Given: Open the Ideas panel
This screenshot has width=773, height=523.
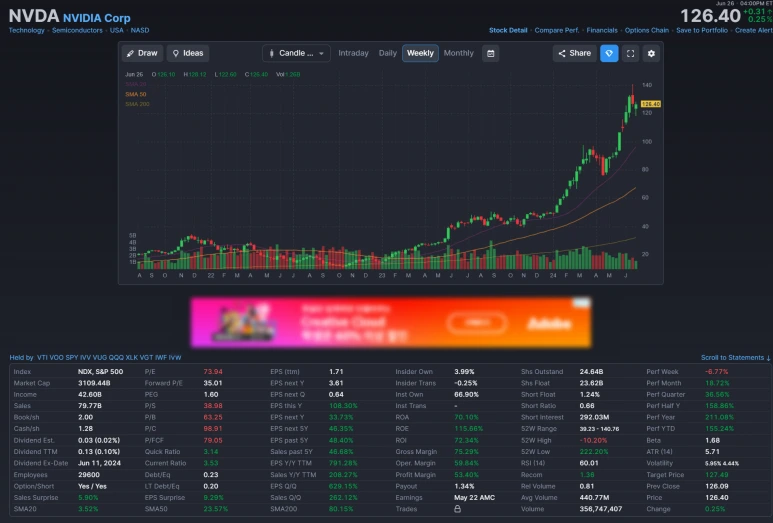Looking at the screenshot, I should [188, 53].
